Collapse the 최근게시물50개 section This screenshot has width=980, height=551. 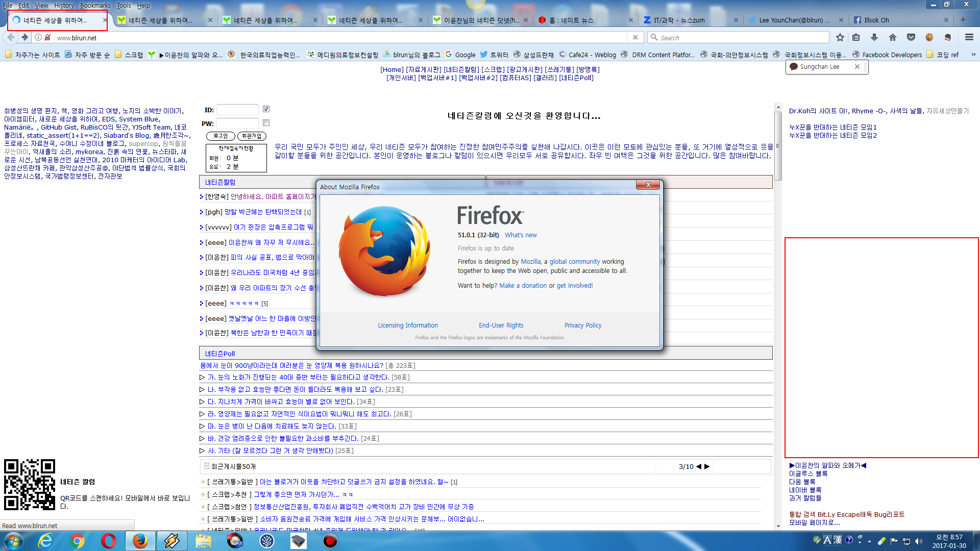coord(206,466)
